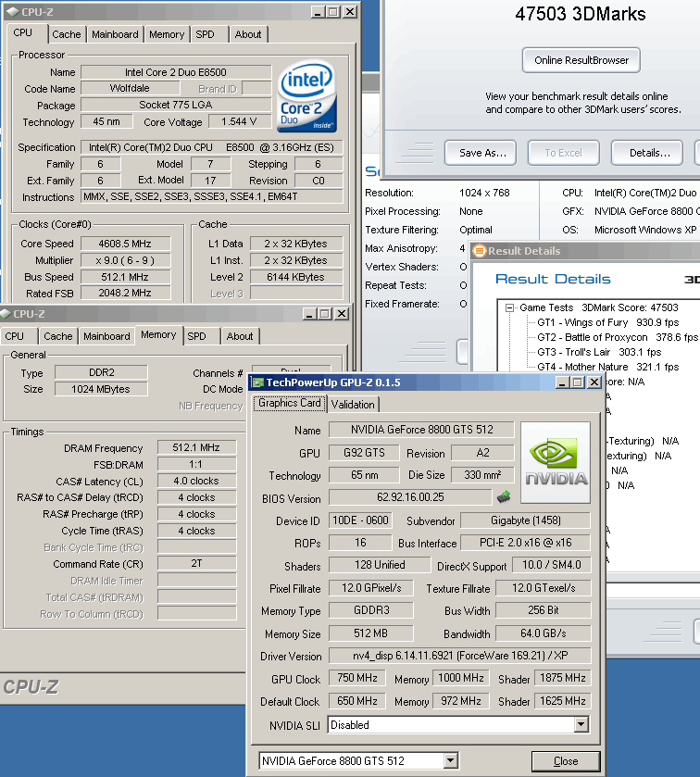Click the GPU-Z Close button
The image size is (700, 777).
(565, 761)
